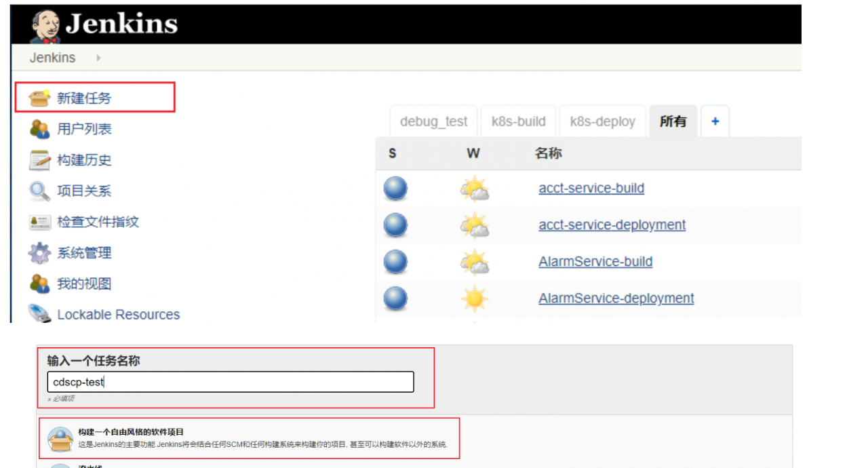The width and height of the screenshot is (868, 468).
Task: Open the AlarmService-deployment job
Action: point(616,298)
